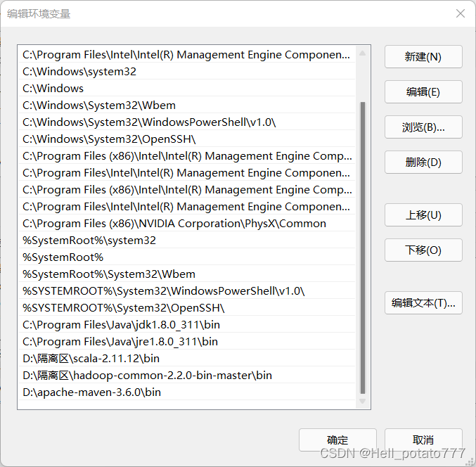The width and height of the screenshot is (476, 467).
Task: Click the 删除(D) delete button
Action: 423,162
